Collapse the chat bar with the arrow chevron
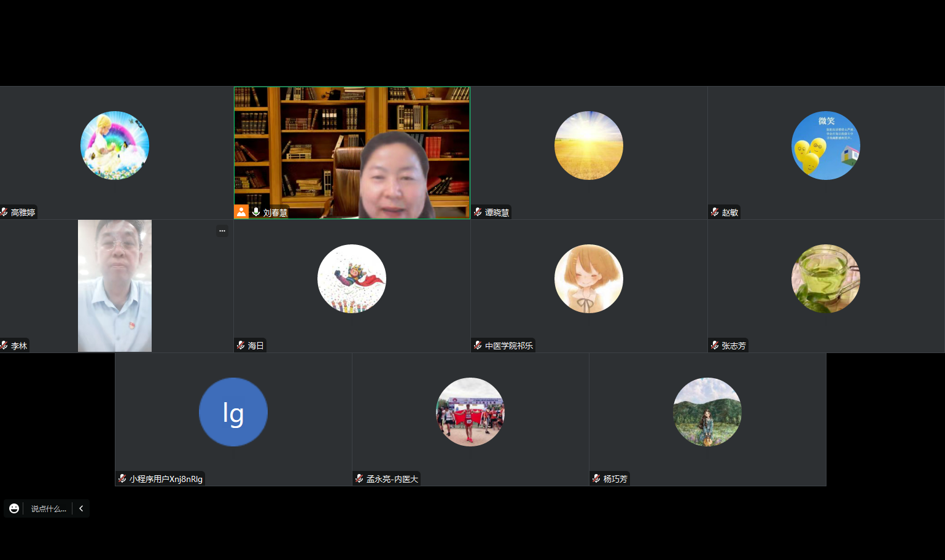The height and width of the screenshot is (560, 945). tap(81, 508)
